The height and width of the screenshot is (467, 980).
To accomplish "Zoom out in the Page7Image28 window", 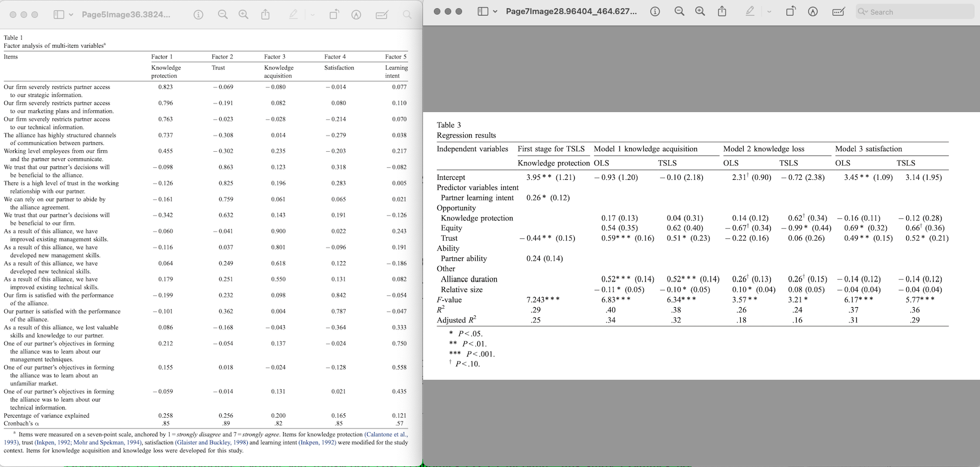I will (x=679, y=11).
